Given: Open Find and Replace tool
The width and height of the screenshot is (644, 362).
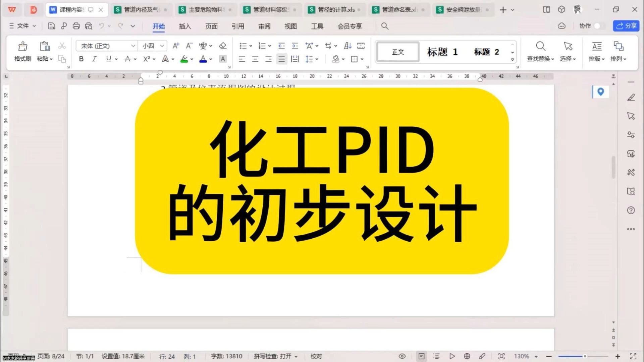Looking at the screenshot, I should (540, 52).
